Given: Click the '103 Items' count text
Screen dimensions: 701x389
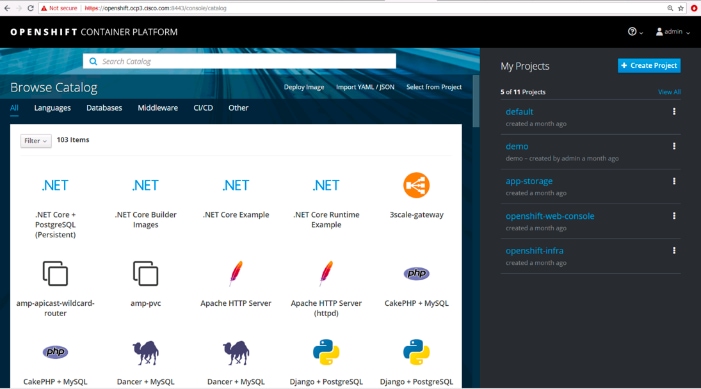Looking at the screenshot, I should coord(73,140).
